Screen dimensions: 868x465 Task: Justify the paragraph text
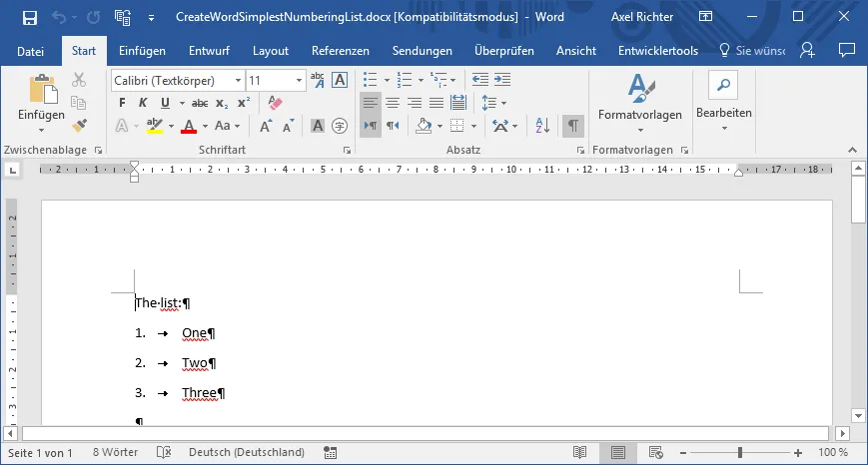tap(436, 103)
